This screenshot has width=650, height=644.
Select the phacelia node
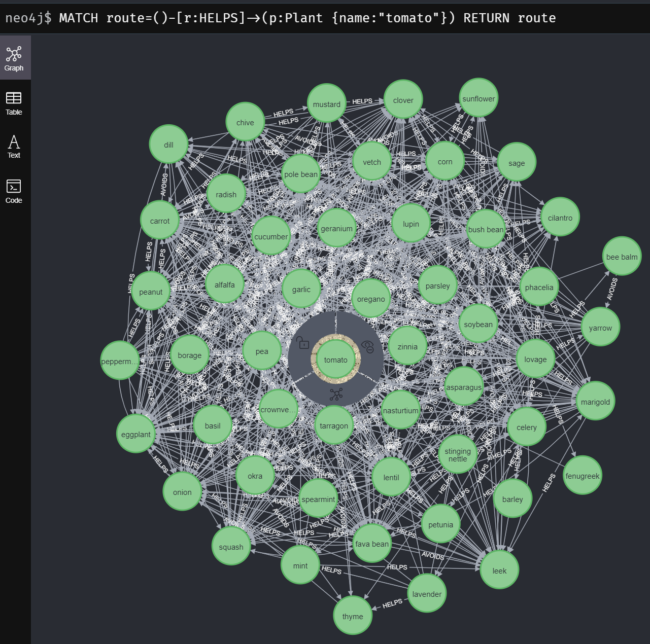click(x=539, y=288)
